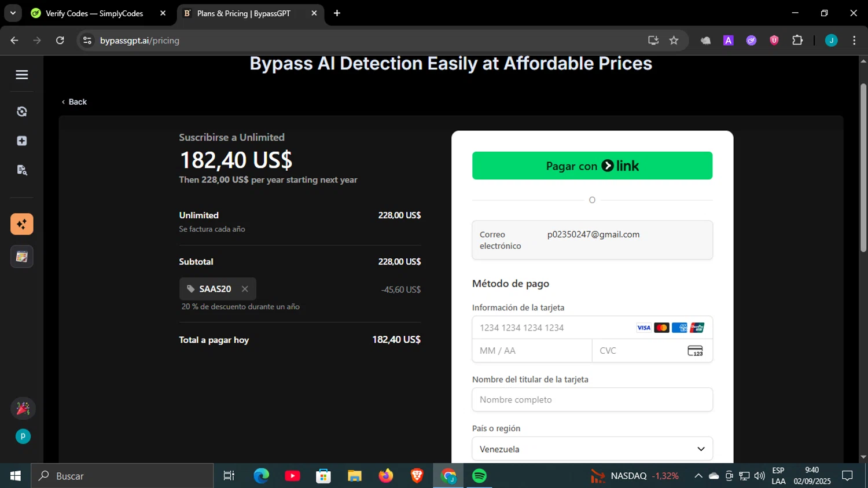Screen dimensions: 868x488
Task: Go back using the Back link
Action: point(74,102)
